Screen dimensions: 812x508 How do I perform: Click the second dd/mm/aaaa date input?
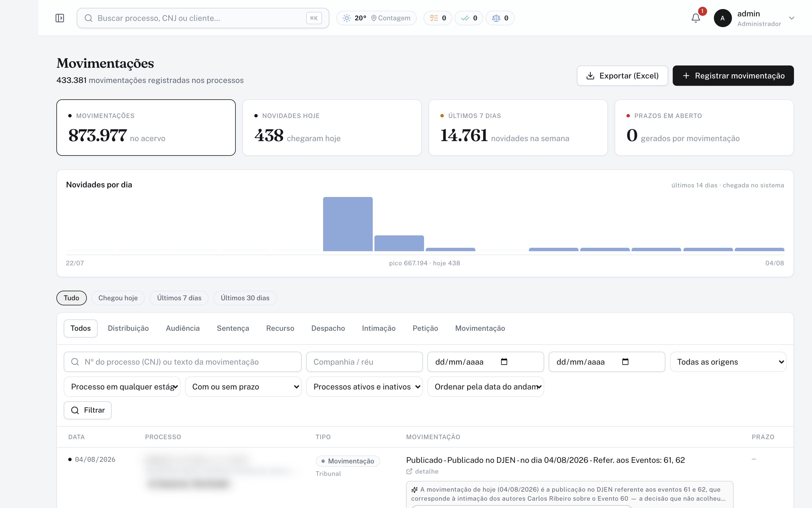click(607, 362)
